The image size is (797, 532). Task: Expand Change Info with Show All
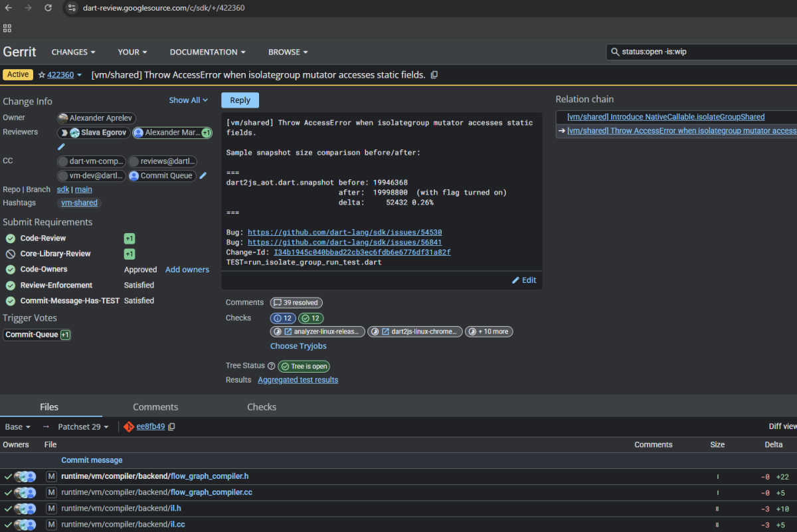[x=188, y=100]
